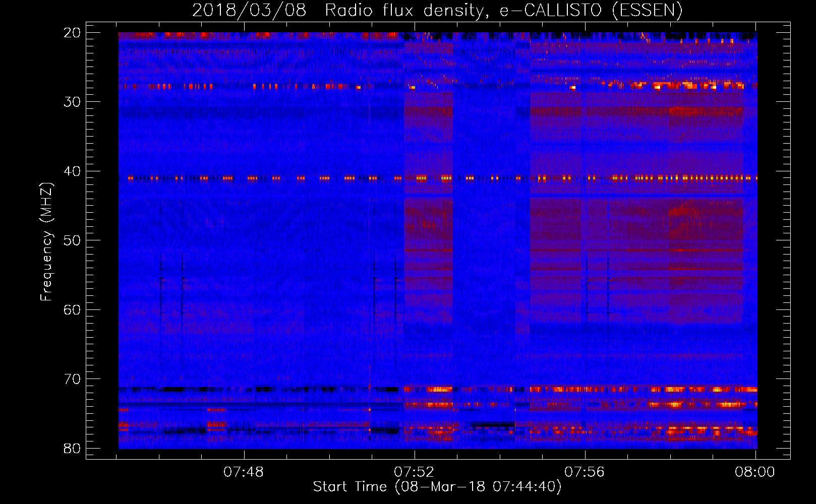
Task: Click the 'Frequency (MHZ)' axis label
Action: pos(46,242)
